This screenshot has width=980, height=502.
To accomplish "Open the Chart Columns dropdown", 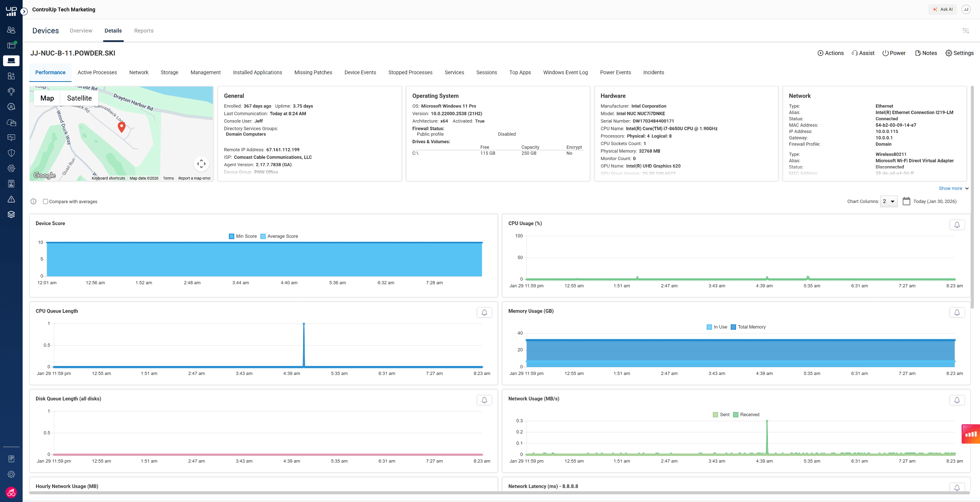I will tap(889, 201).
